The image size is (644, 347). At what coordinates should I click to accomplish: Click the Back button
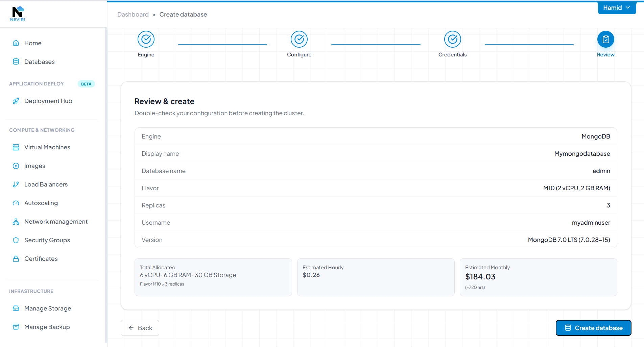point(140,328)
